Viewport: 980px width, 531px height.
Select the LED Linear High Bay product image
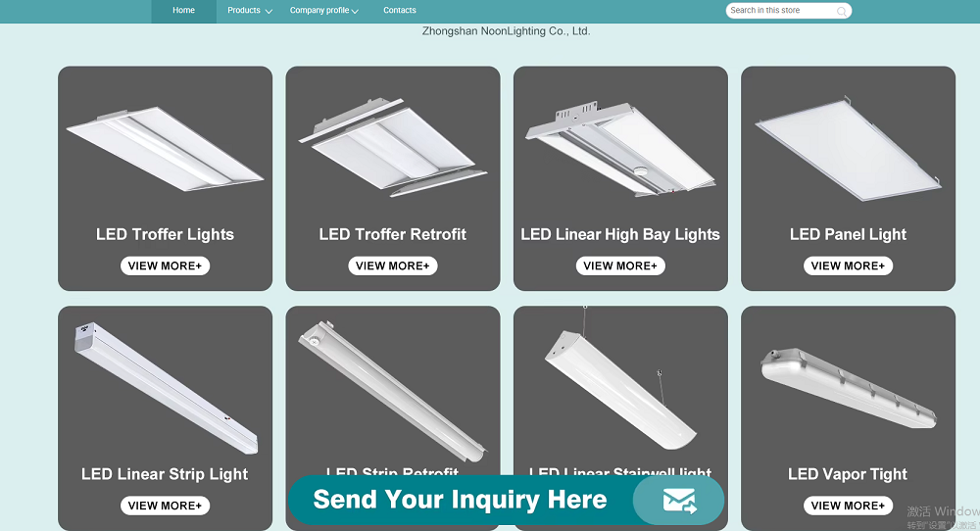pyautogui.click(x=620, y=149)
